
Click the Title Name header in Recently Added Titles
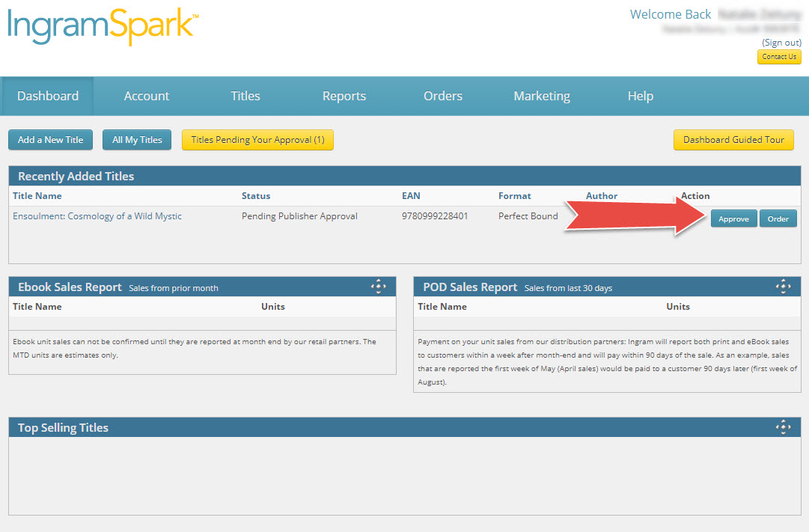click(x=37, y=196)
